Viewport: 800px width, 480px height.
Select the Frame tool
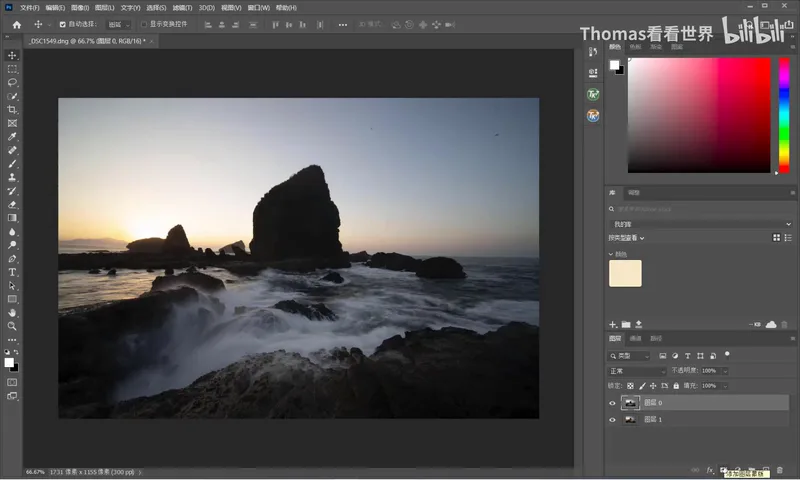pyautogui.click(x=12, y=123)
